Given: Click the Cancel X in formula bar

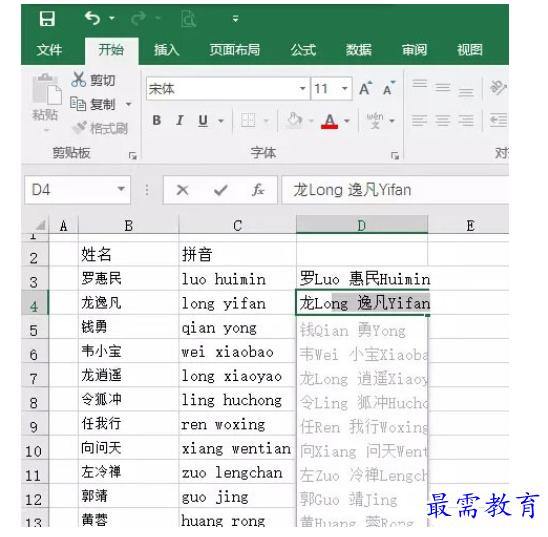Looking at the screenshot, I should (182, 190).
